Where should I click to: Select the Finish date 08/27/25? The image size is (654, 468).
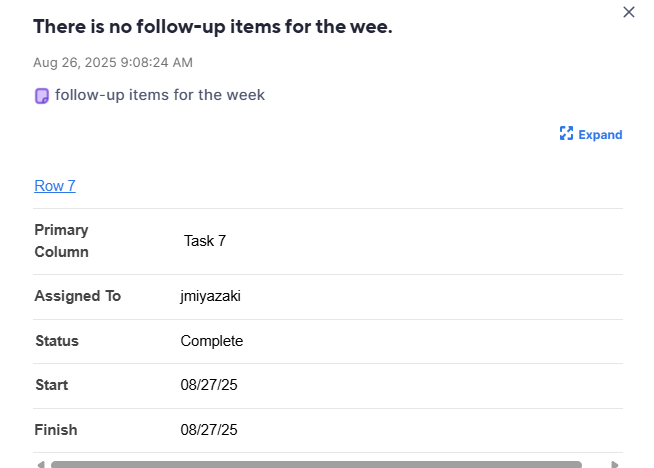(209, 430)
